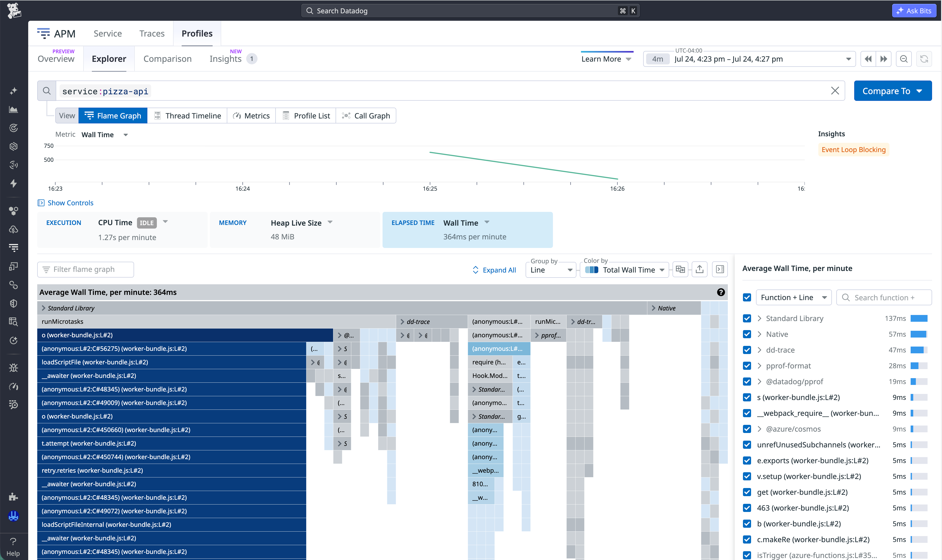The image size is (942, 560).
Task: Expand the Standard Library flame row
Action: point(43,308)
